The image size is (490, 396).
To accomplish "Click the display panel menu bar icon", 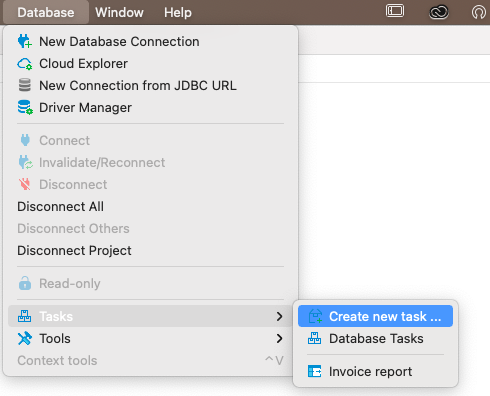I will (x=395, y=11).
